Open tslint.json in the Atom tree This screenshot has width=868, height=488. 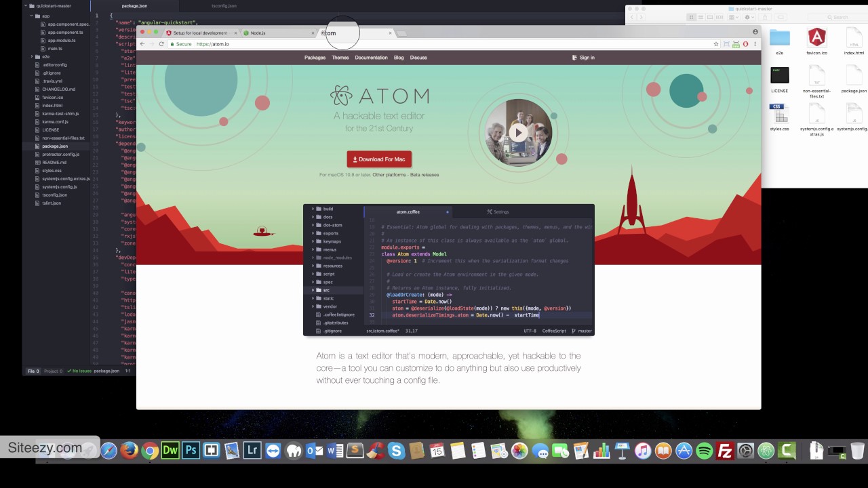click(48, 203)
